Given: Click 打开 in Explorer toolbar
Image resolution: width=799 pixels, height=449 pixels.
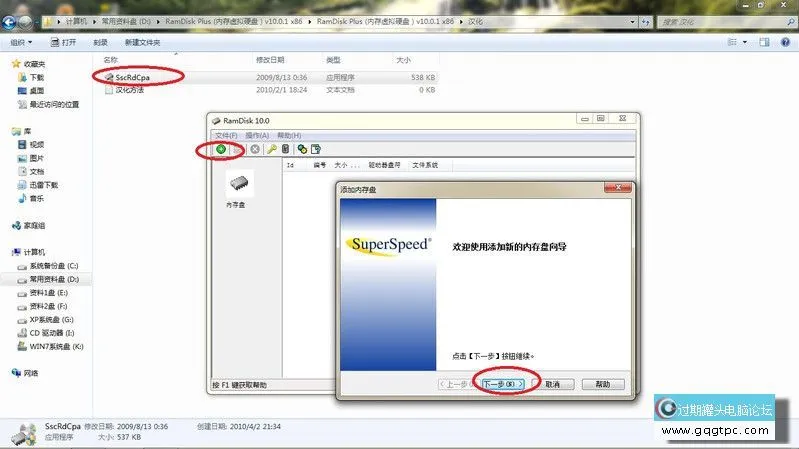Looking at the screenshot, I should click(63, 42).
